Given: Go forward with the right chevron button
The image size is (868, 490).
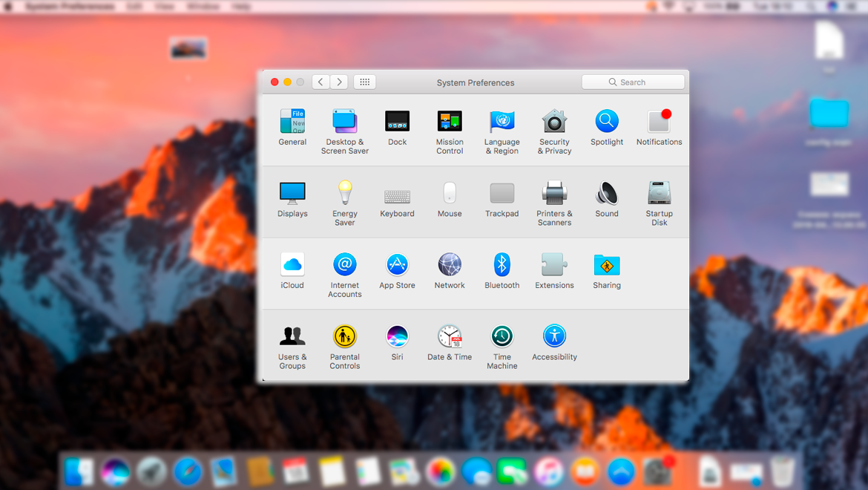Looking at the screenshot, I should point(339,82).
